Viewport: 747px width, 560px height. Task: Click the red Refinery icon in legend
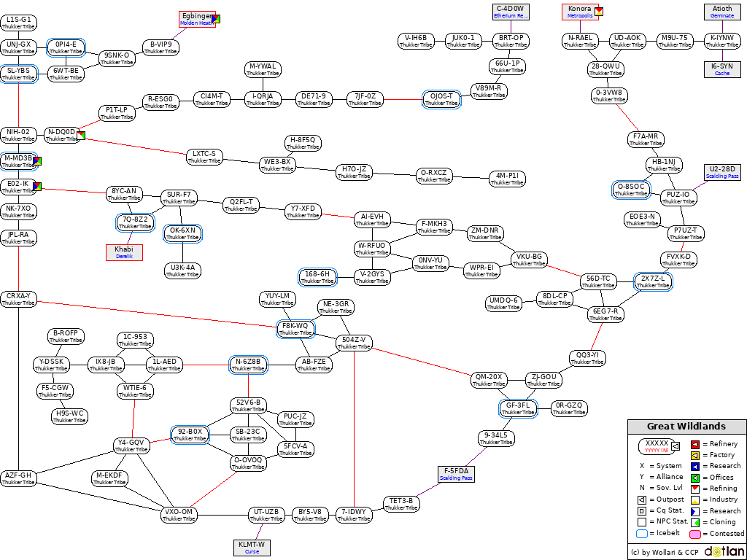pyautogui.click(x=695, y=443)
